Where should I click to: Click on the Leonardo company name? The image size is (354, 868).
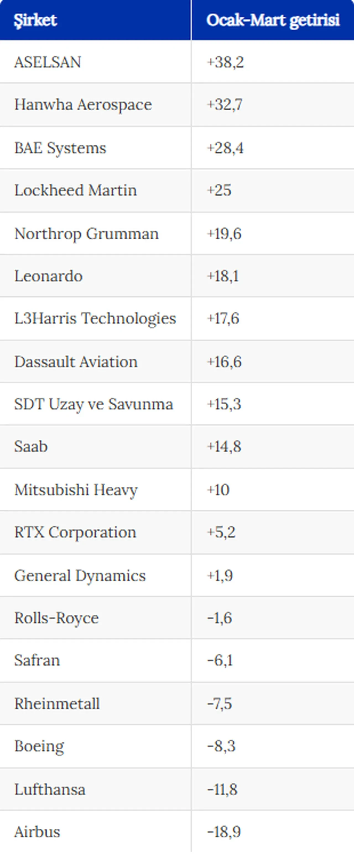[48, 276]
